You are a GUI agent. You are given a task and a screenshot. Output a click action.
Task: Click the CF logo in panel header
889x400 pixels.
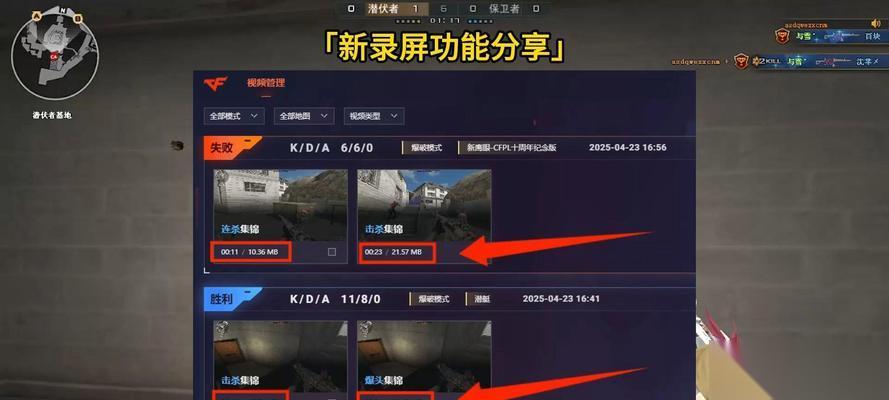(x=215, y=84)
